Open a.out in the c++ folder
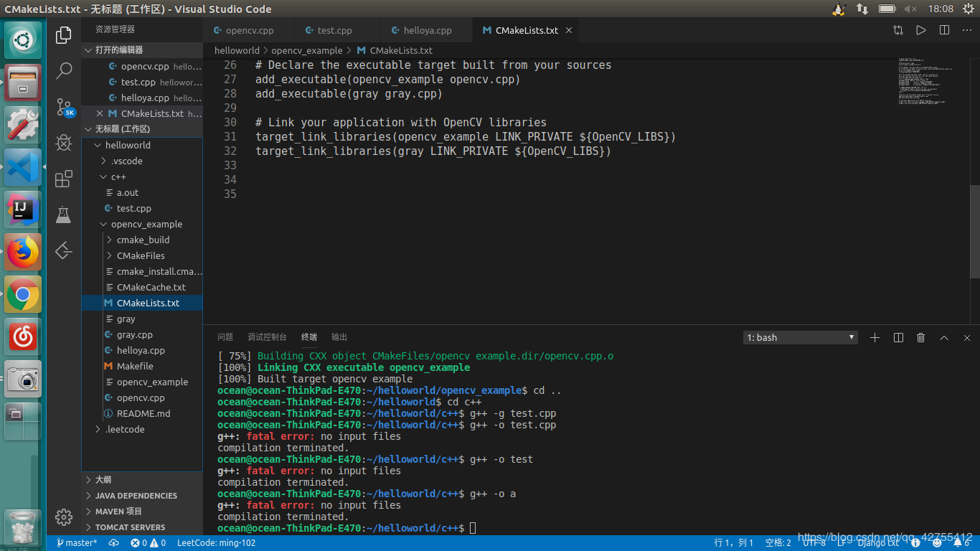This screenshot has height=551, width=980. click(x=142, y=192)
